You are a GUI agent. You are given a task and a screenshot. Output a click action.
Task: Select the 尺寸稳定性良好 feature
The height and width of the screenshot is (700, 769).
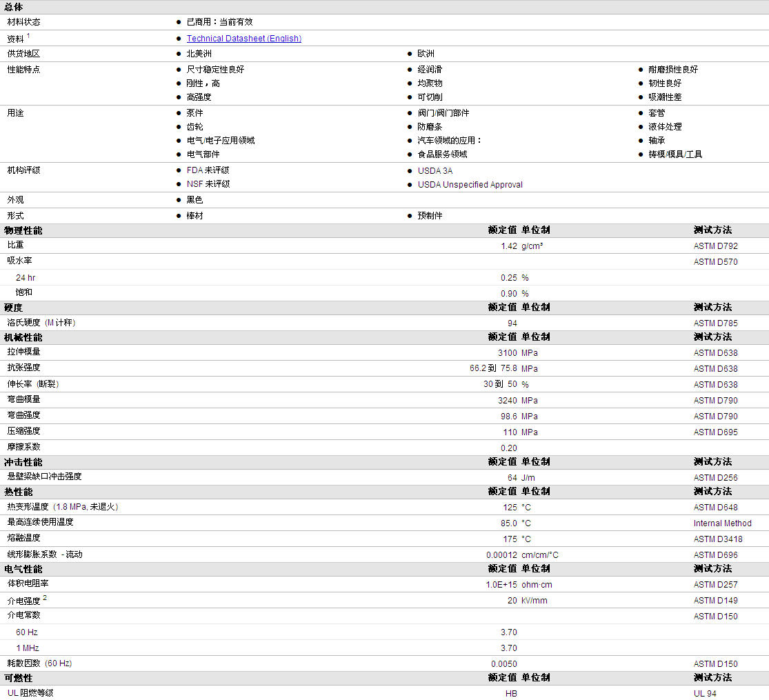click(x=215, y=70)
